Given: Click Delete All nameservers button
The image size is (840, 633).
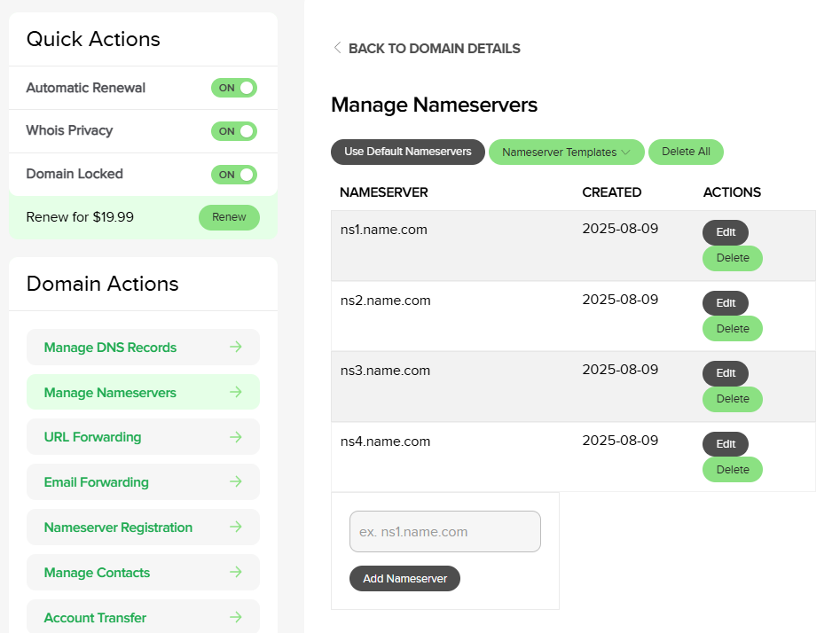Looking at the screenshot, I should [686, 152].
